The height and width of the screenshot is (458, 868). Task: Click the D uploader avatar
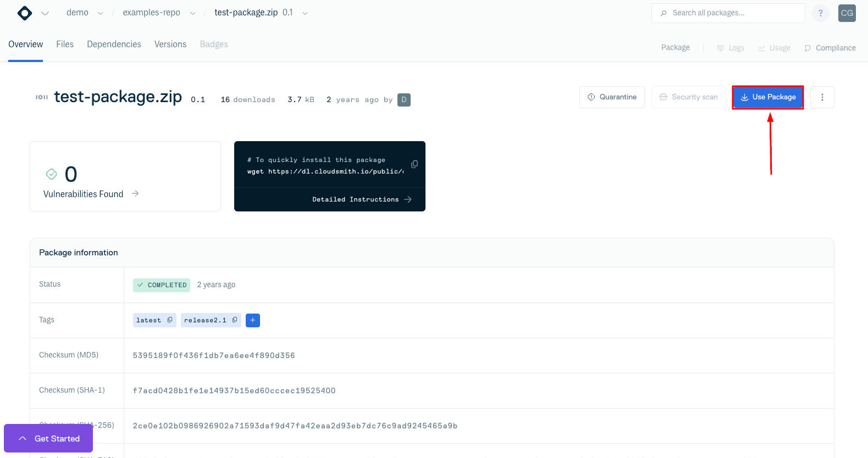pyautogui.click(x=404, y=100)
